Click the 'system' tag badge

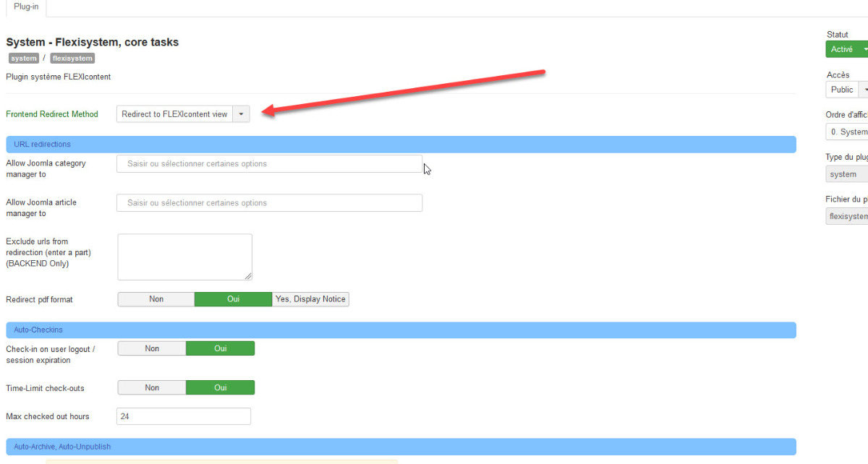(x=24, y=59)
